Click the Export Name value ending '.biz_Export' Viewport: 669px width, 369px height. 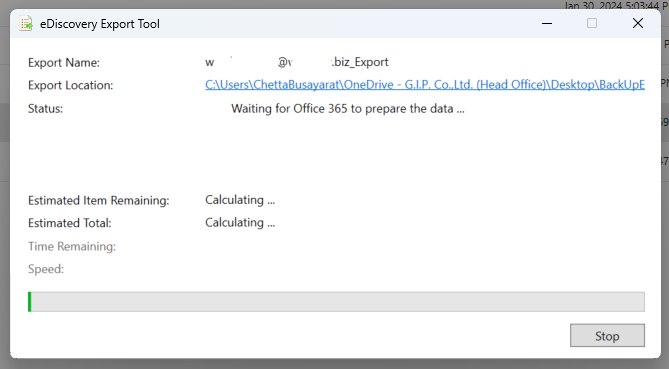[297, 62]
